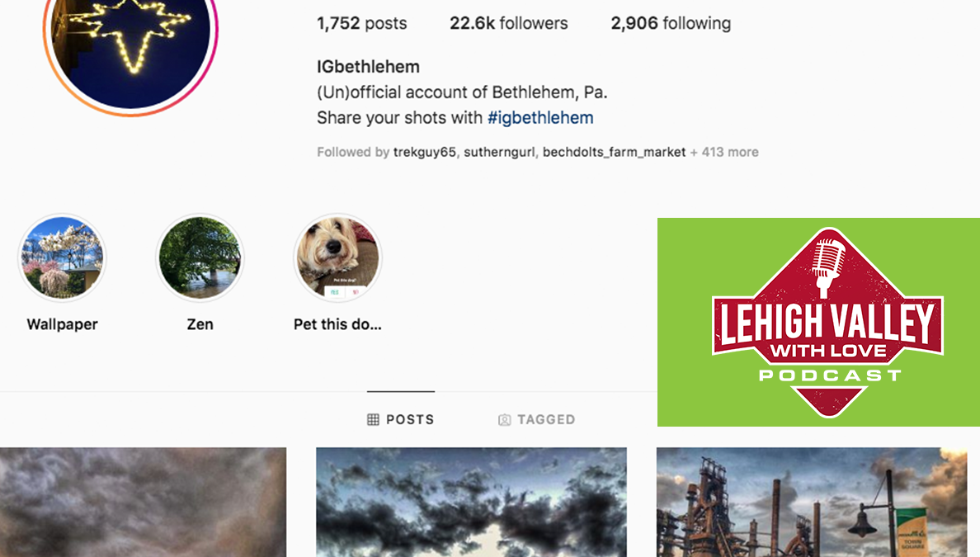View the 2,906 following list

pos(671,23)
